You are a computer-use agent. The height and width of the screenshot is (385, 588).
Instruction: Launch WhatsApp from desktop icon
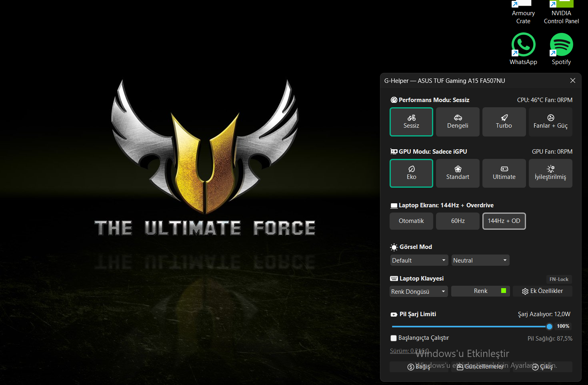tap(523, 49)
